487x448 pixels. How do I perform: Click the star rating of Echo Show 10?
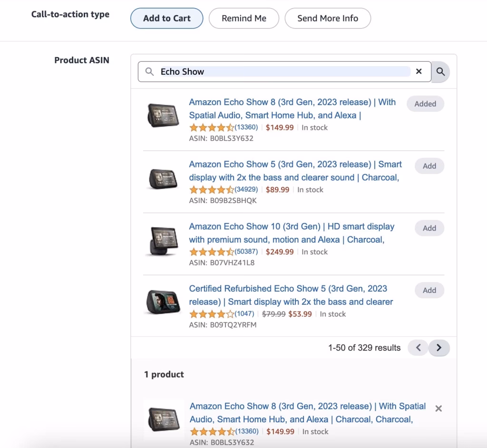point(212,252)
